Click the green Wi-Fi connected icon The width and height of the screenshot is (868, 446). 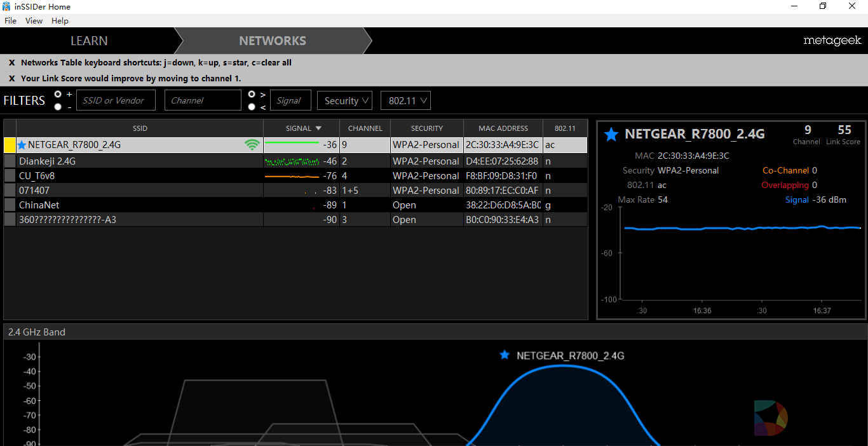[x=252, y=145]
